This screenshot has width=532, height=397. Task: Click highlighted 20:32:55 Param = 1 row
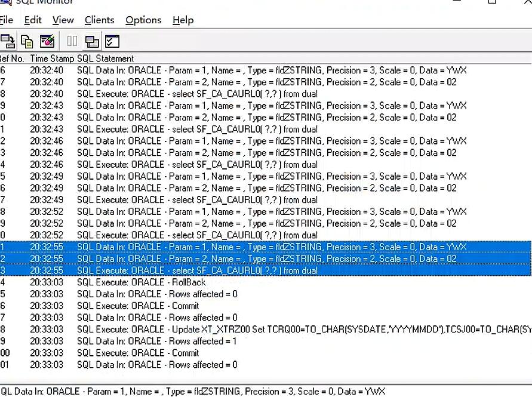[266, 247]
